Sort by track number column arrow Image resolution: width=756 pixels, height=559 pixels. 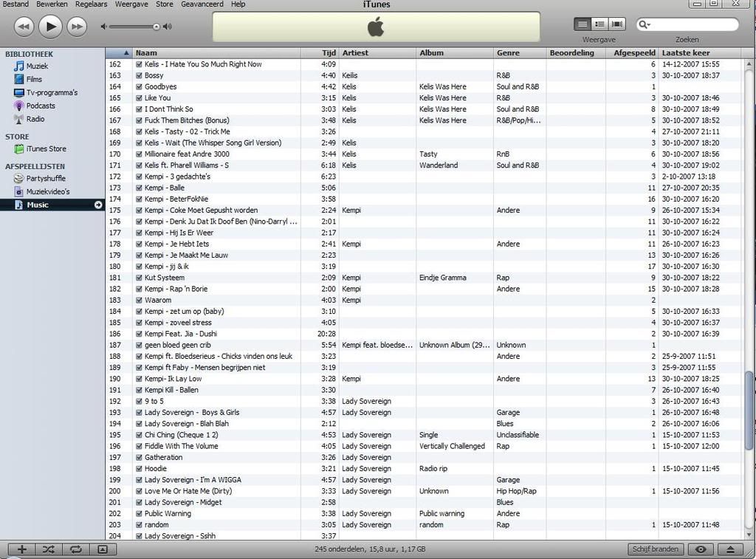click(x=119, y=53)
